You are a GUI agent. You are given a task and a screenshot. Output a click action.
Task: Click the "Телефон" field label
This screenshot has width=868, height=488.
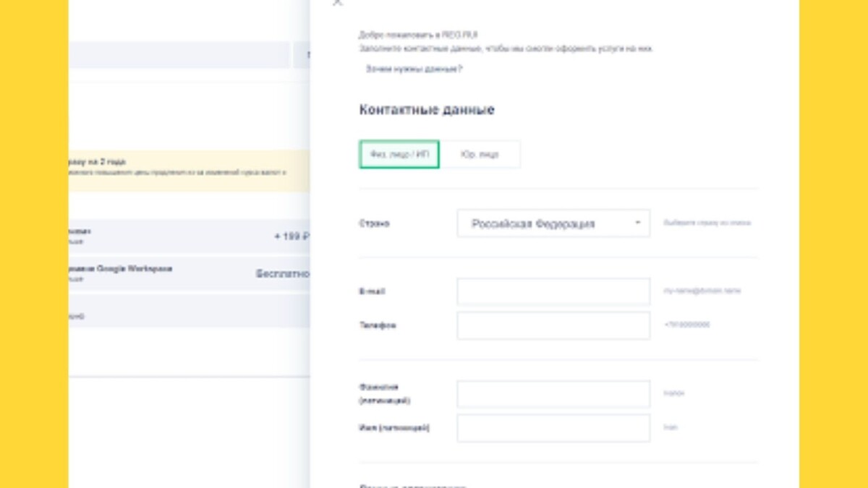point(378,325)
